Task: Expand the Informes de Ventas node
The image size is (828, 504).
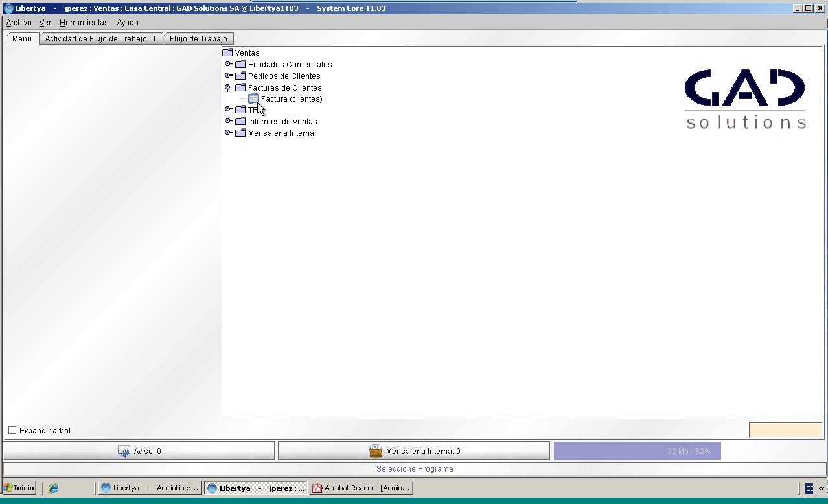Action: [x=228, y=120]
